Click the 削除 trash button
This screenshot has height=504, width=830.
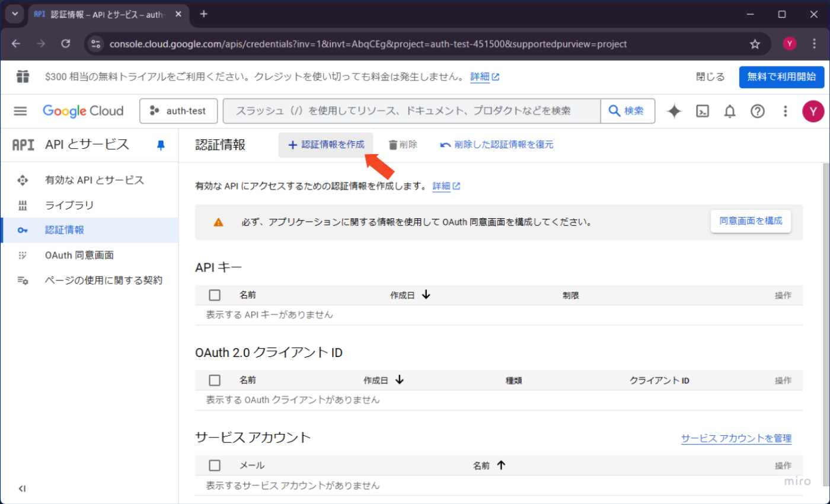[403, 145]
